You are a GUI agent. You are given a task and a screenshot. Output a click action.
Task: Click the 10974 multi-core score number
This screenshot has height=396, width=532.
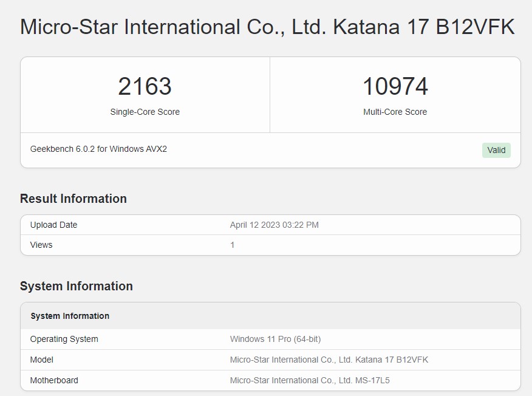(x=395, y=86)
